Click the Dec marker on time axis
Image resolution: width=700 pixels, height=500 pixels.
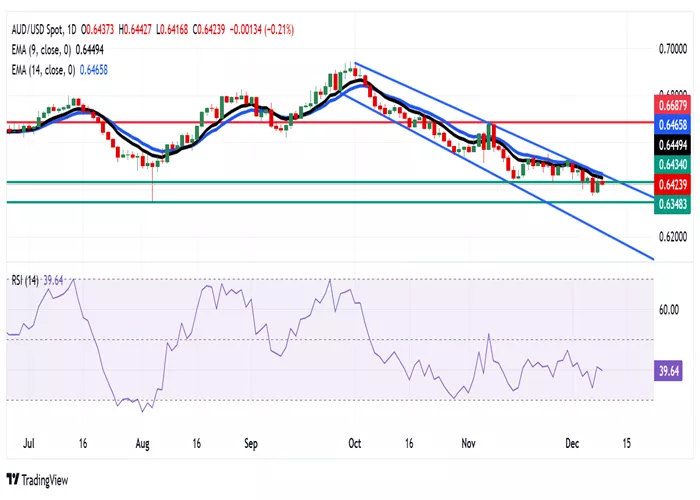pyautogui.click(x=572, y=443)
